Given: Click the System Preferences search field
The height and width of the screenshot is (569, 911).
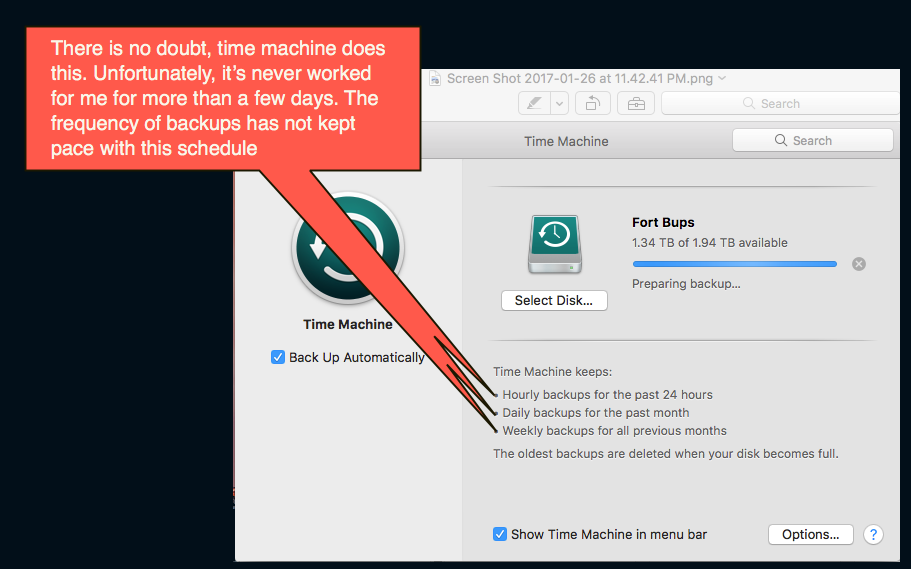Looking at the screenshot, I should pos(813,140).
